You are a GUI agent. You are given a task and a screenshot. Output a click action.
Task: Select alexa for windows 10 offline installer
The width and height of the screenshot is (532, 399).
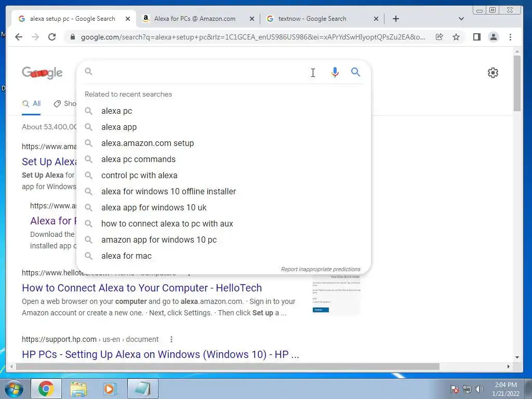[x=223, y=191]
